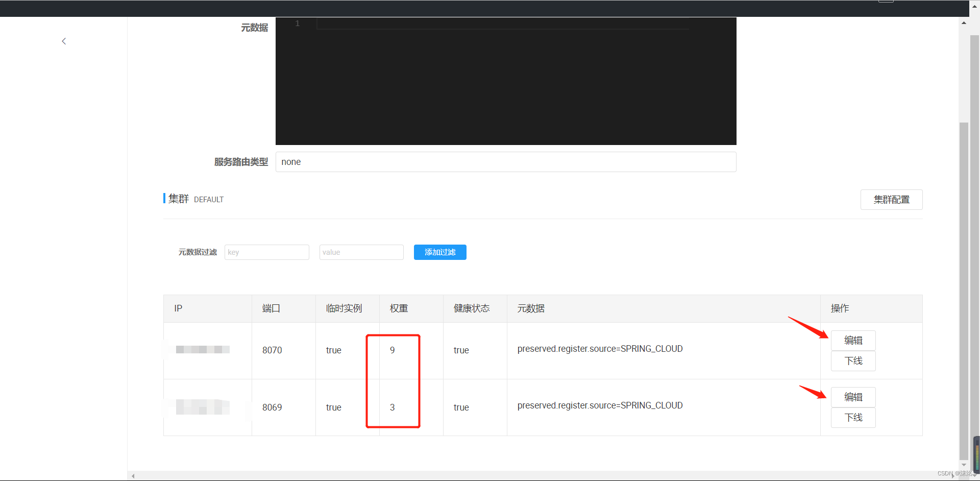980x481 pixels.
Task: Focus the service route type field
Action: click(x=506, y=162)
